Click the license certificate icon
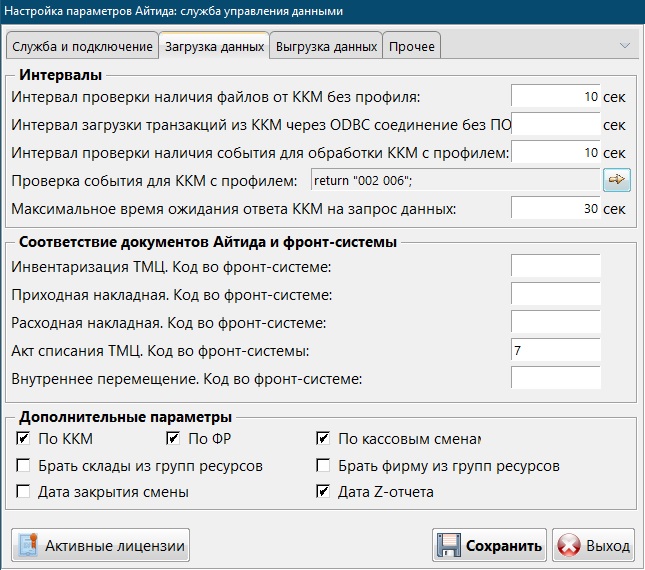 [x=28, y=545]
